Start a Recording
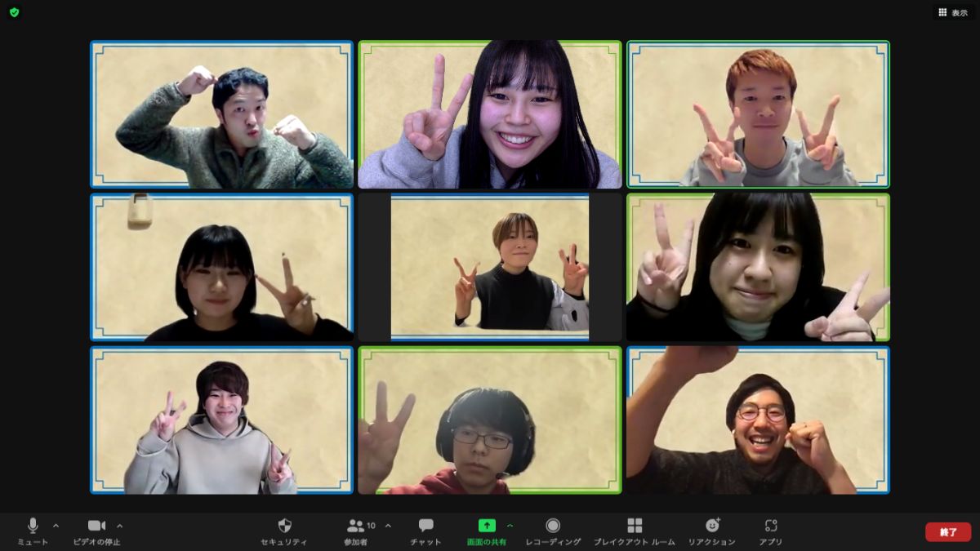The height and width of the screenshot is (551, 980). [x=553, y=525]
